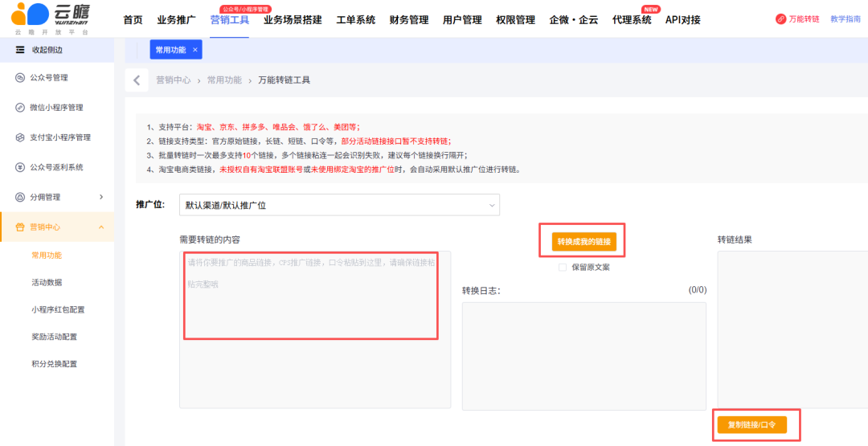Click the 需要转链的内容 text area
868x446 pixels.
point(315,329)
